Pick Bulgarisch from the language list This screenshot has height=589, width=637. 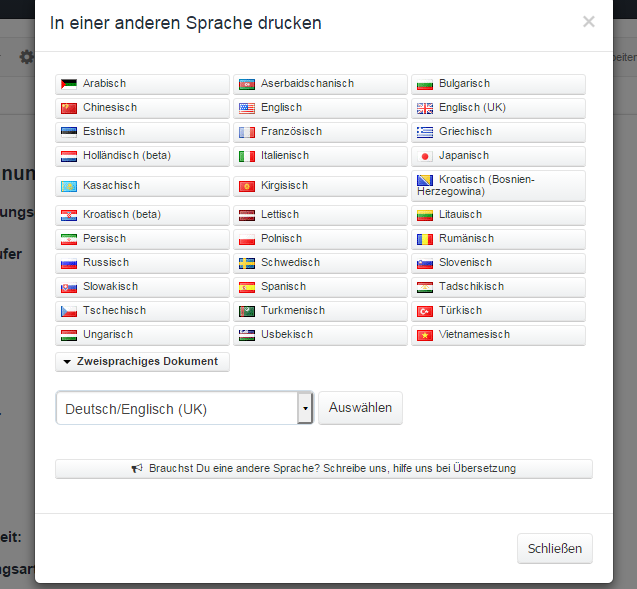click(498, 84)
